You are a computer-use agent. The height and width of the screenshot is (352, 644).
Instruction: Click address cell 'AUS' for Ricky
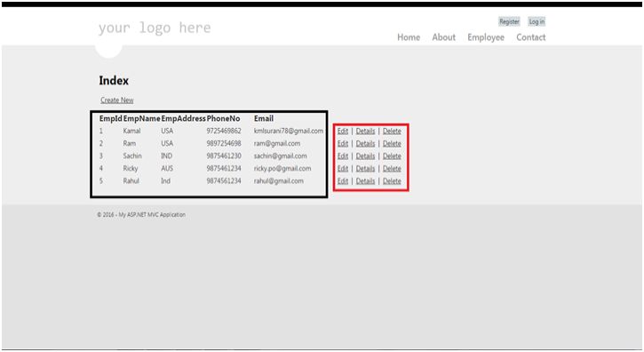[167, 168]
